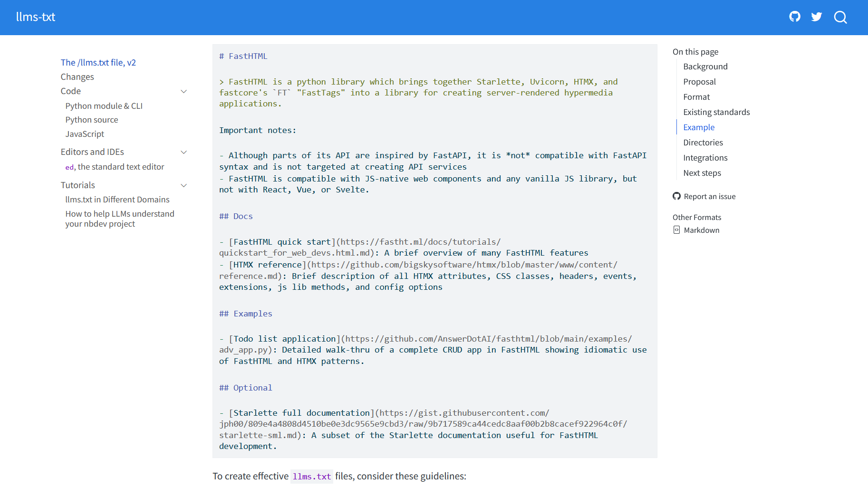The height and width of the screenshot is (487, 868).
Task: Click the '## Optional' heading in code
Action: click(246, 388)
